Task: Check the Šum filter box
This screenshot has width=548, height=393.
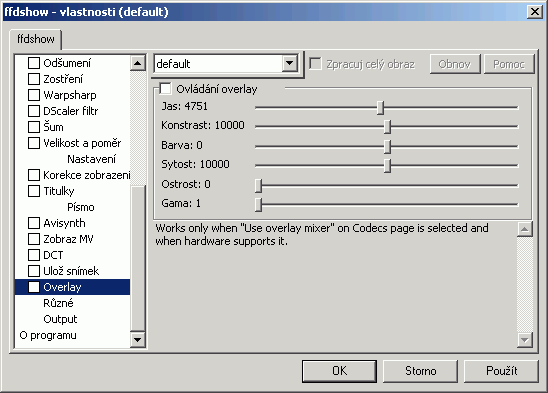Action: [x=34, y=127]
